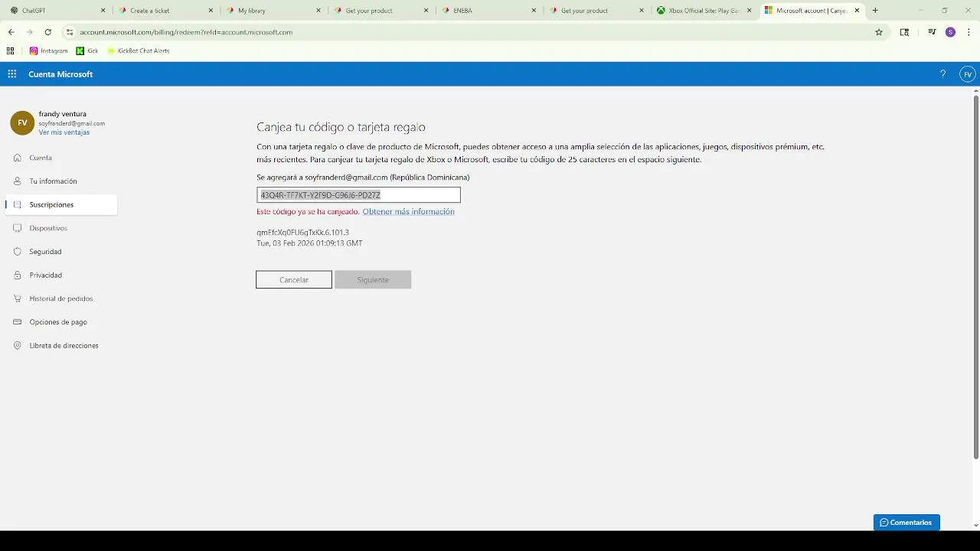Bookmark this page with the star icon
The height and width of the screenshot is (551, 980).
coord(879,32)
